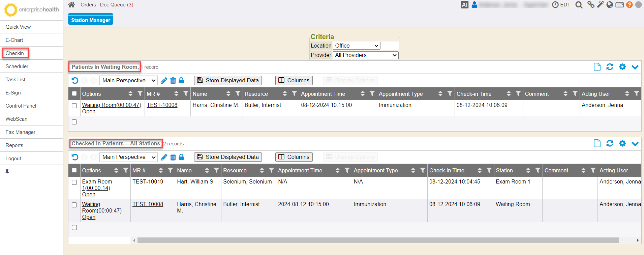Click the Home icon in top bar

71,5
